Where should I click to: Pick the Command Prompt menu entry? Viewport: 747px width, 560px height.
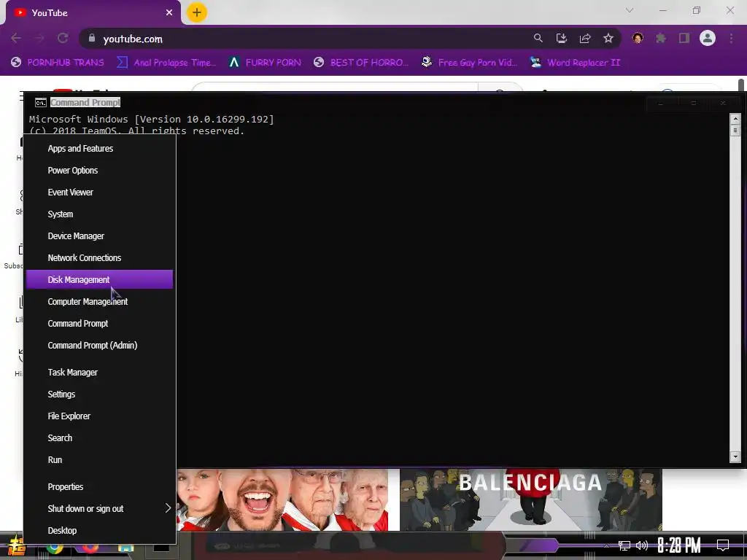click(99, 324)
